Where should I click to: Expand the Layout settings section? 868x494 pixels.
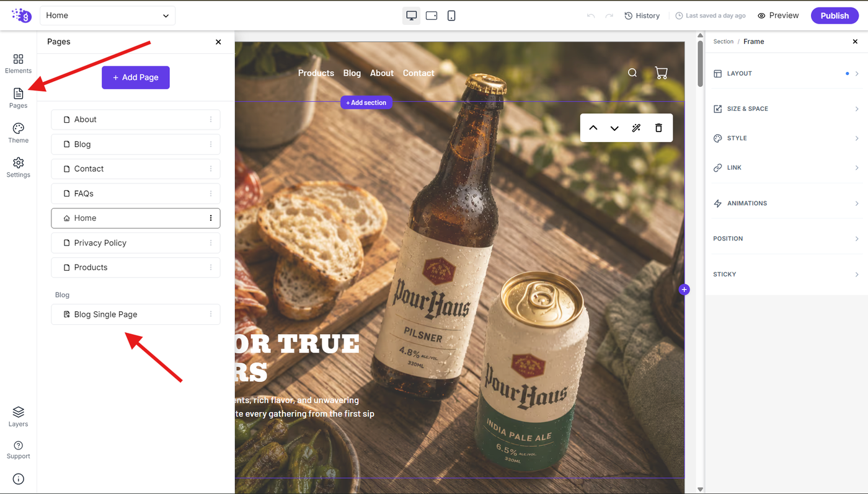tap(786, 73)
